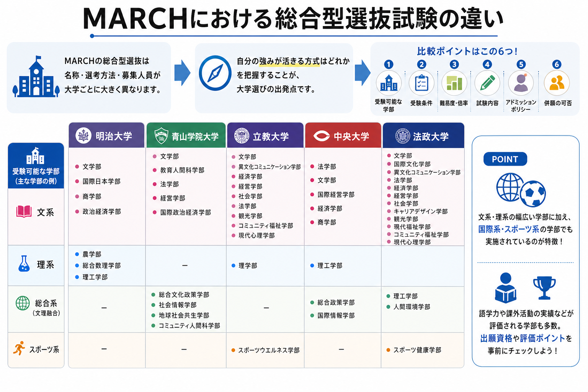Image resolution: width=588 pixels, height=392 pixels.
Task: Click the main title MARCHにおける総合型選抜試験の違い
Action: coord(293,18)
